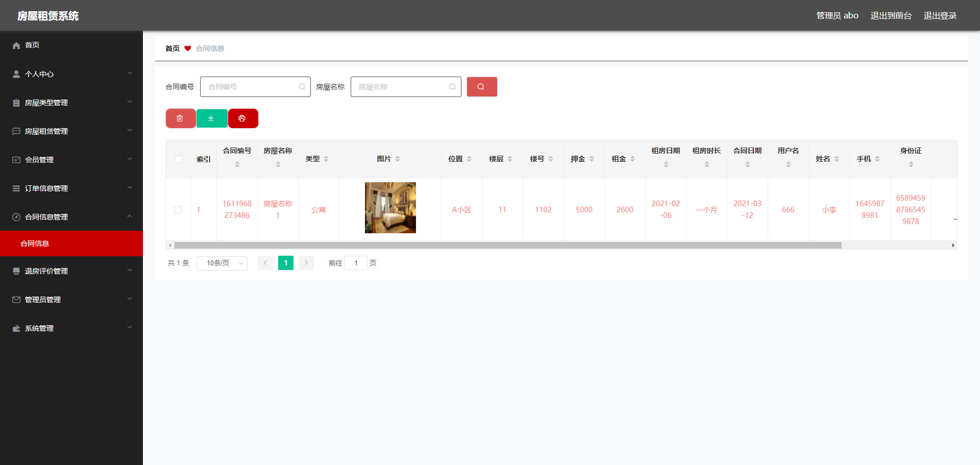Click the previous page arrow button
Image resolution: width=980 pixels, height=465 pixels.
click(x=265, y=263)
